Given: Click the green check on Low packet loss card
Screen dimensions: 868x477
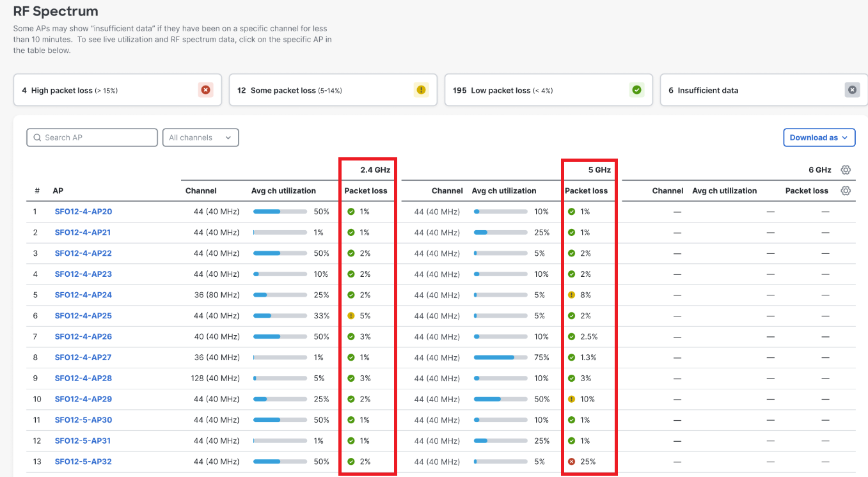Looking at the screenshot, I should tap(636, 90).
